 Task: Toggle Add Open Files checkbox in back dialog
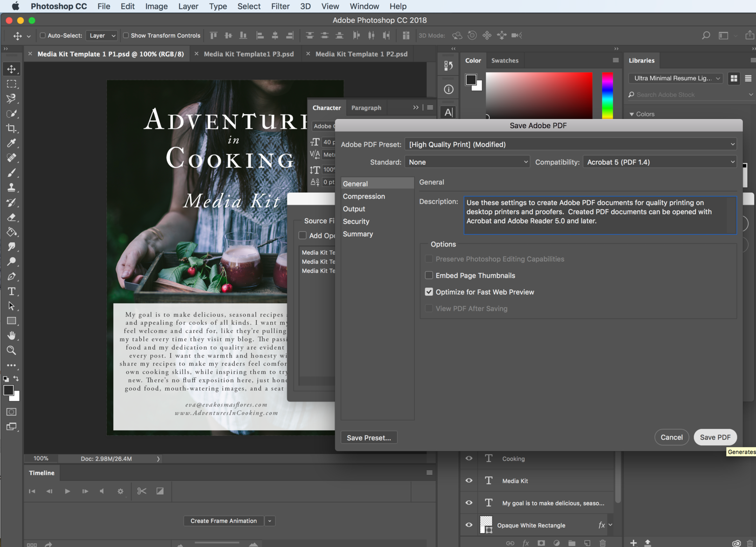click(302, 235)
